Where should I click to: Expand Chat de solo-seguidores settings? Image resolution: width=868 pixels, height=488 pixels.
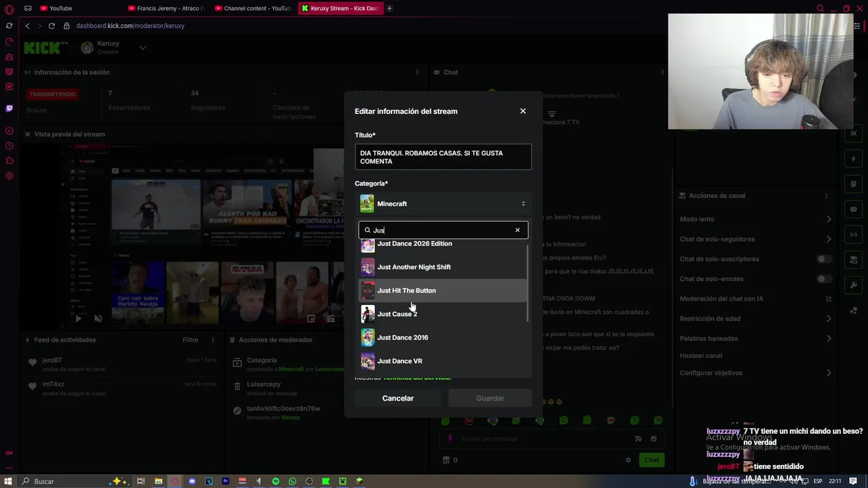[x=829, y=239]
